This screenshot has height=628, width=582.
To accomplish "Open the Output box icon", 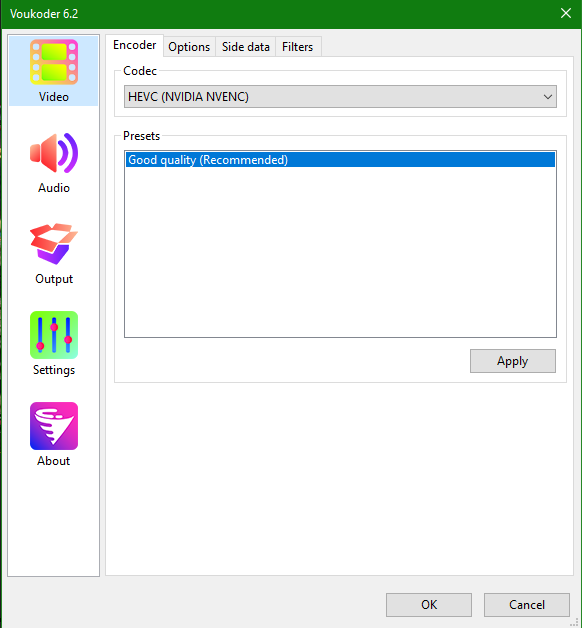I will pos(54,244).
